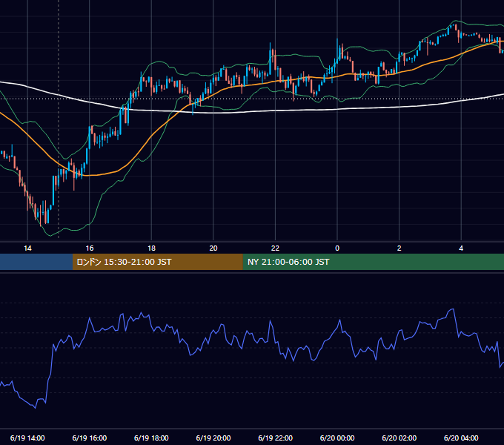This screenshot has height=445, width=504.
Task: Click the upper chart time label 22
Action: (275, 248)
